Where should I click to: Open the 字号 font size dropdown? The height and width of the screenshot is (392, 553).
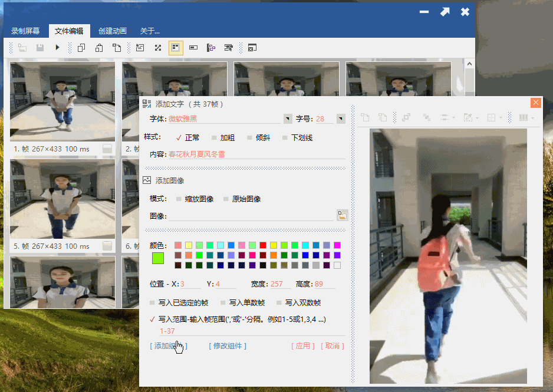point(341,119)
